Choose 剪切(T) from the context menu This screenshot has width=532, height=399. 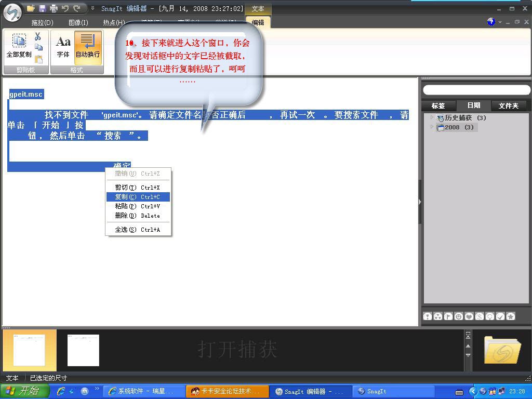pos(138,188)
